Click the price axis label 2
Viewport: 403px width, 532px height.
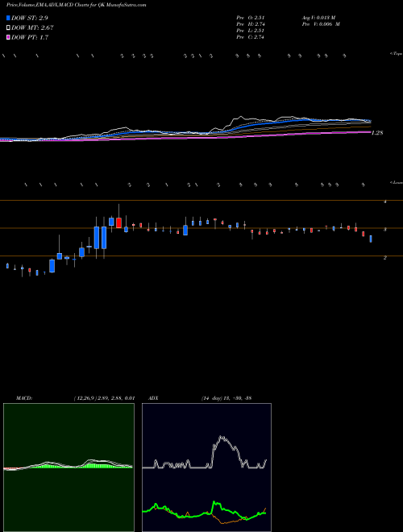click(x=385, y=258)
